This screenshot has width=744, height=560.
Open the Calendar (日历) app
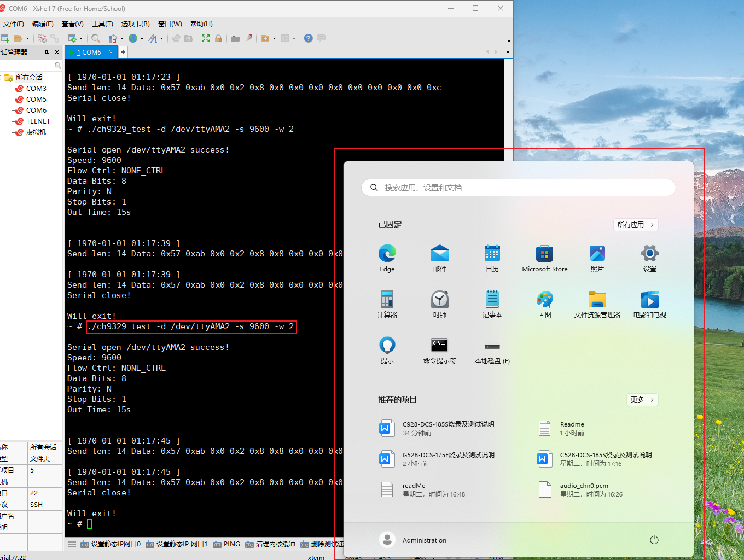(x=492, y=259)
